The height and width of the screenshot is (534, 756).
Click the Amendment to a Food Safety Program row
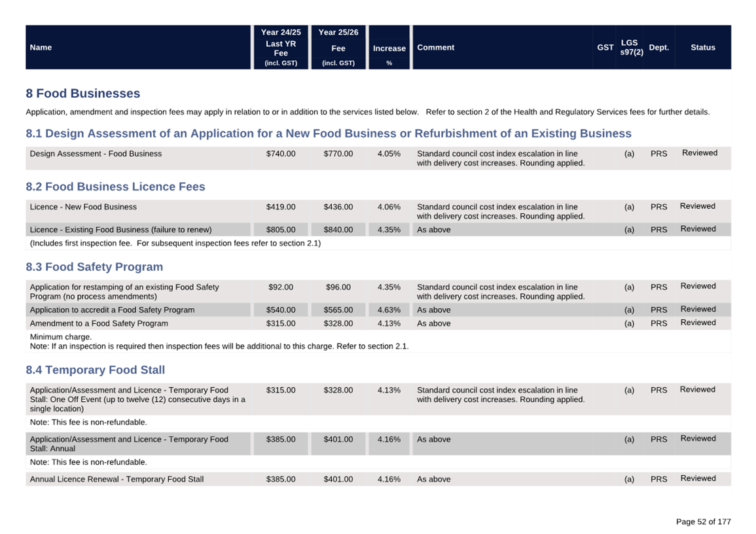pyautogui.click(x=99, y=323)
